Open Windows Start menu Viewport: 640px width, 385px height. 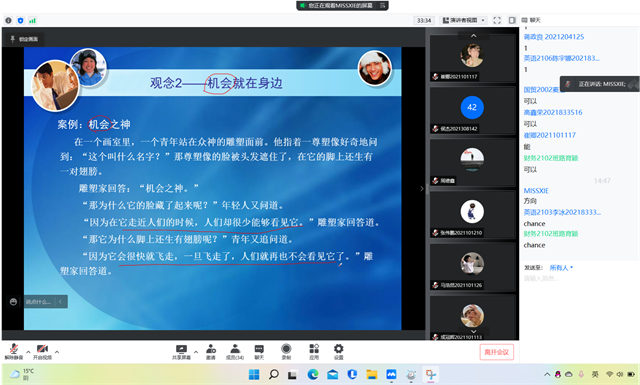coord(253,374)
